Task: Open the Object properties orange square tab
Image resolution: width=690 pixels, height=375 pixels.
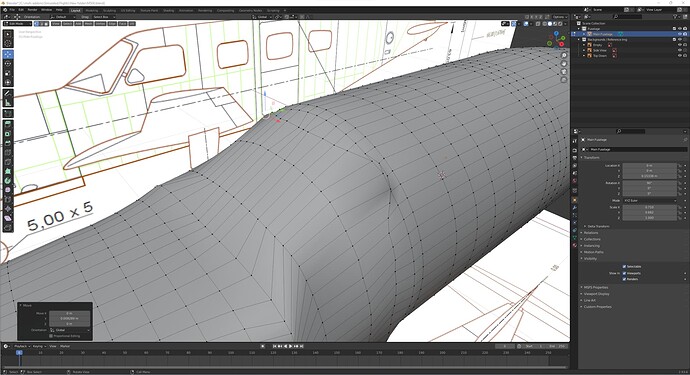Action: 575,200
